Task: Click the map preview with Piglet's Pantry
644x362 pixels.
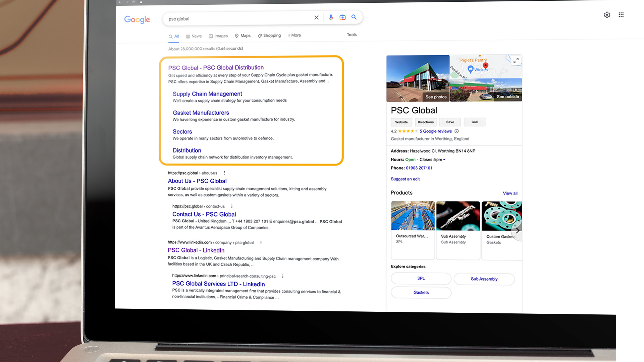Action: point(486,67)
